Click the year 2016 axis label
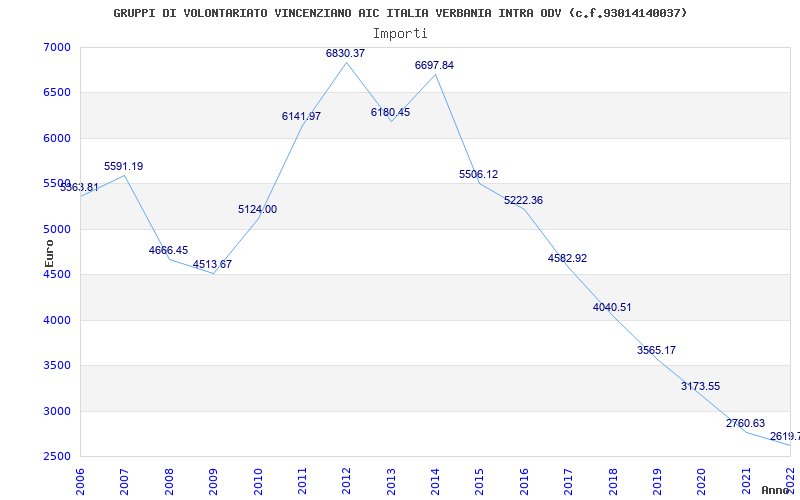This screenshot has height=500, width=800. point(524,481)
